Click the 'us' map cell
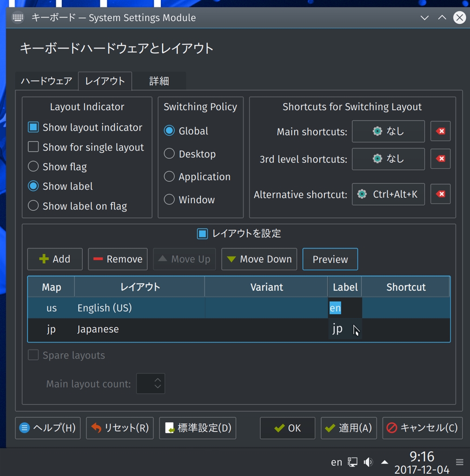This screenshot has width=470, height=476. pyautogui.click(x=51, y=308)
